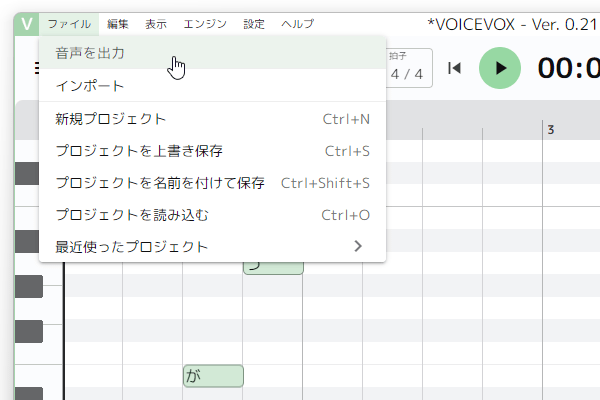Open the 設定 menu
Image resolution: width=600 pixels, height=400 pixels.
tap(254, 24)
